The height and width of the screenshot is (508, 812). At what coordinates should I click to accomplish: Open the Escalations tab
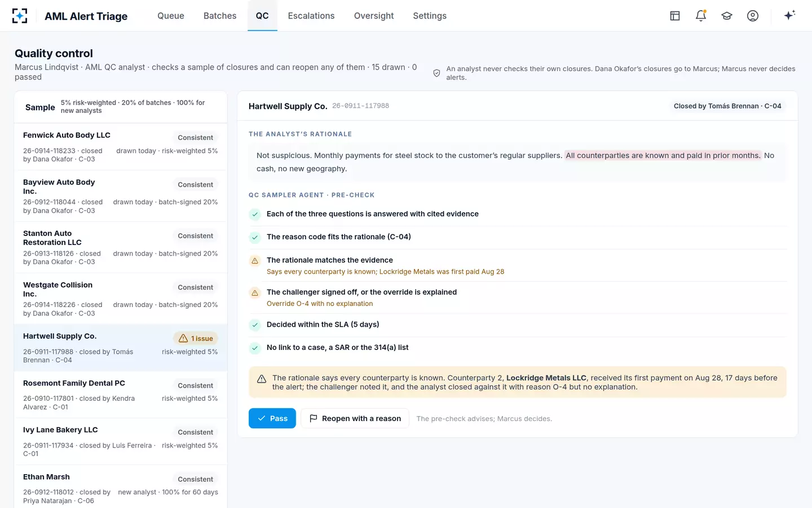tap(311, 16)
